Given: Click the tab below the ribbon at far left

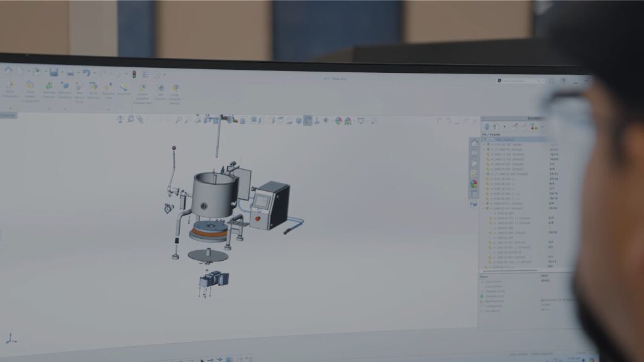Looking at the screenshot, I should tap(8, 115).
